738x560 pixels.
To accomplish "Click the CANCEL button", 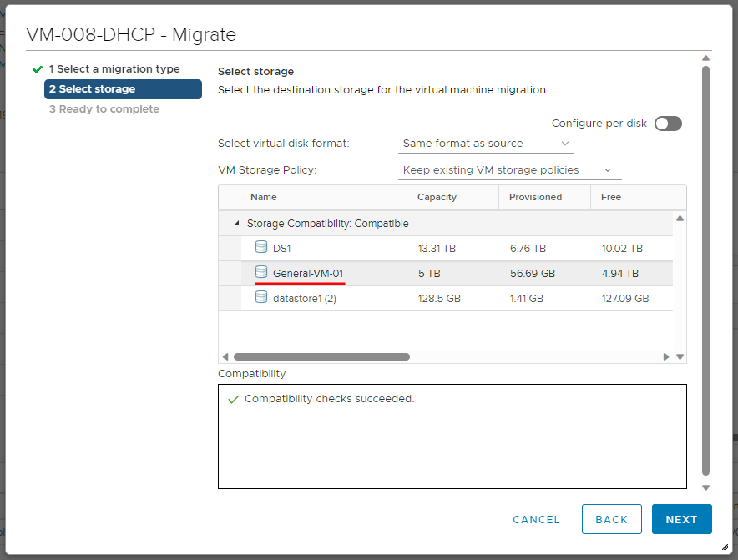I will tap(536, 520).
